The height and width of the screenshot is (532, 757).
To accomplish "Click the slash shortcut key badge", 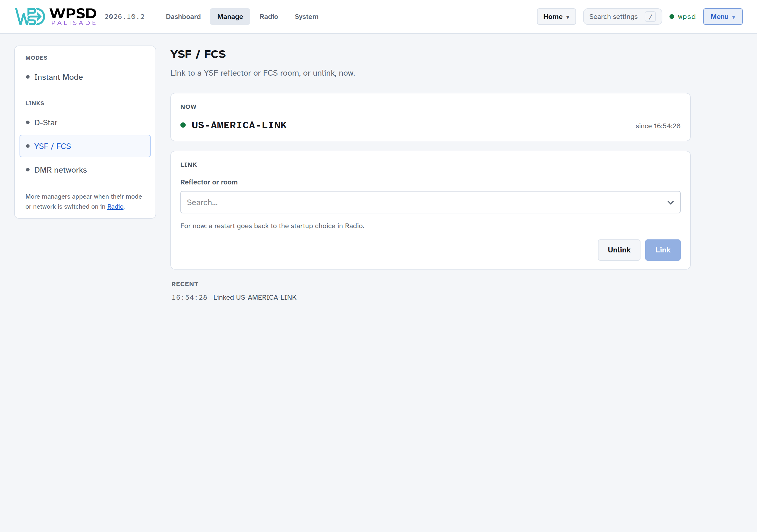I will tap(650, 17).
